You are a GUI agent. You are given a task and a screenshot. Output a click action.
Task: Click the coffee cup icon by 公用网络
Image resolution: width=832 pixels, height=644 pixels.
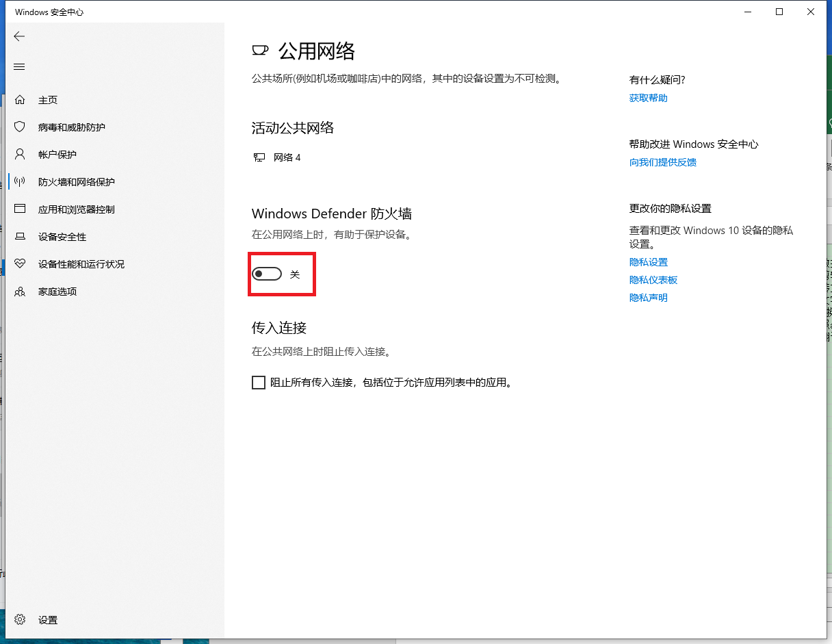click(x=260, y=51)
